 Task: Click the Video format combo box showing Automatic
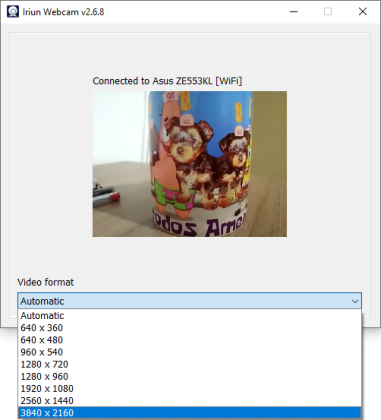tap(189, 301)
